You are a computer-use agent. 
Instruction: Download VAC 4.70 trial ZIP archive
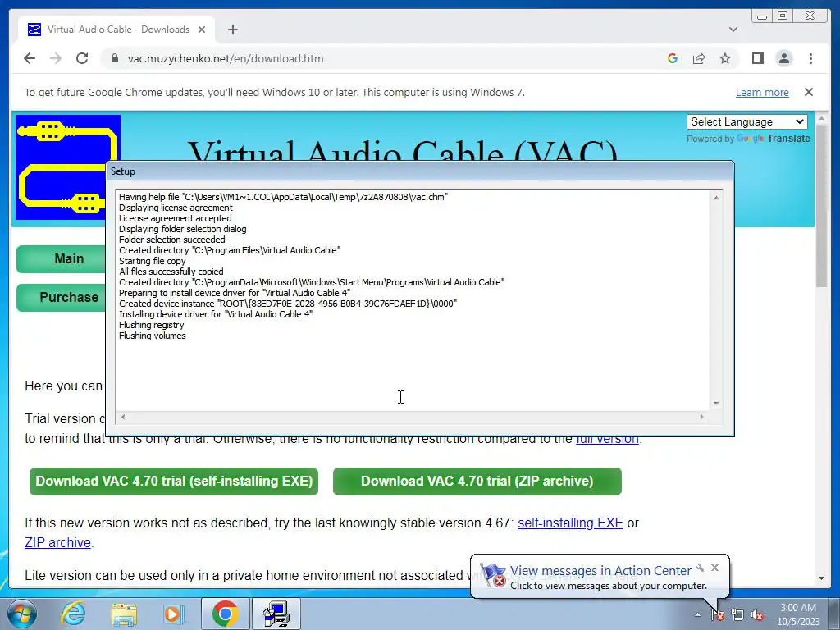coord(477,481)
